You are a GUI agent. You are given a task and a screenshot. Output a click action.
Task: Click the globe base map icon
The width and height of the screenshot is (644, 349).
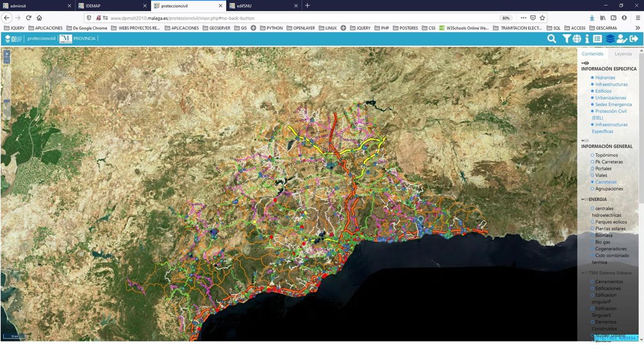(x=576, y=39)
